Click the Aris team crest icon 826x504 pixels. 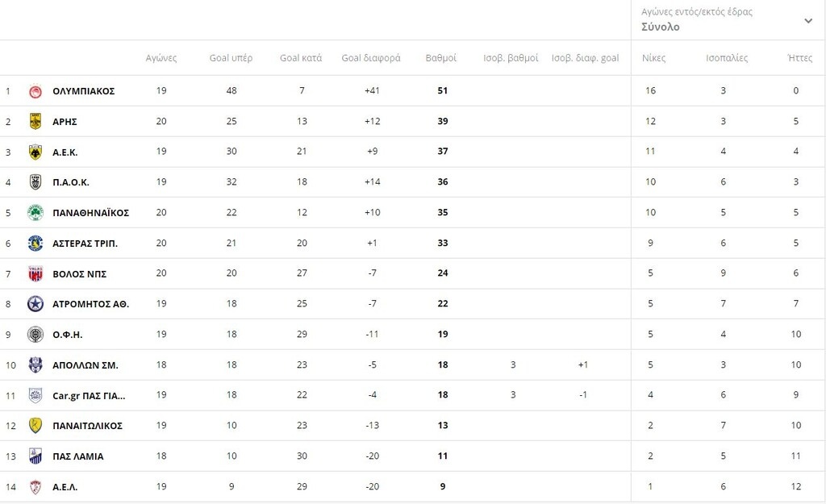35,122
